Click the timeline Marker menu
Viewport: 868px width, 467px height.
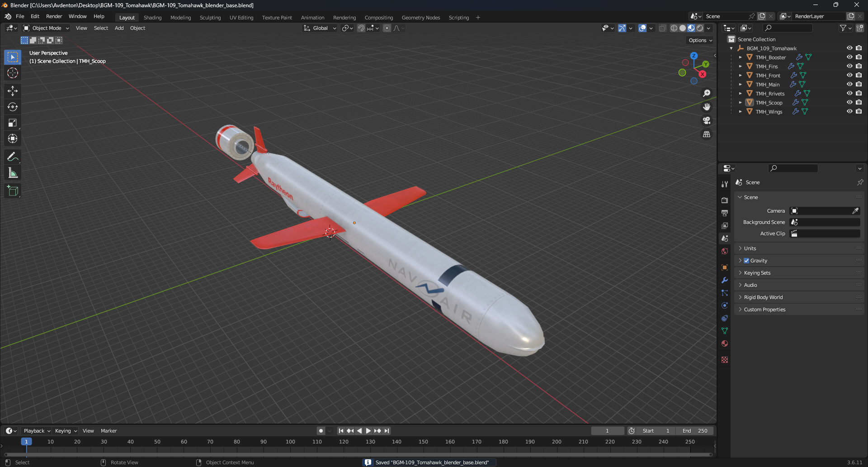pos(108,431)
